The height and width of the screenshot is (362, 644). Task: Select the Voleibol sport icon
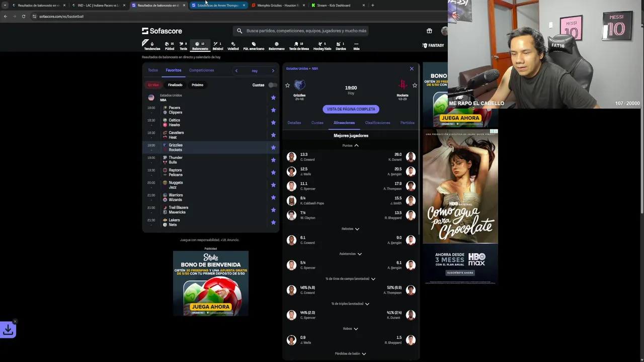[x=233, y=46]
